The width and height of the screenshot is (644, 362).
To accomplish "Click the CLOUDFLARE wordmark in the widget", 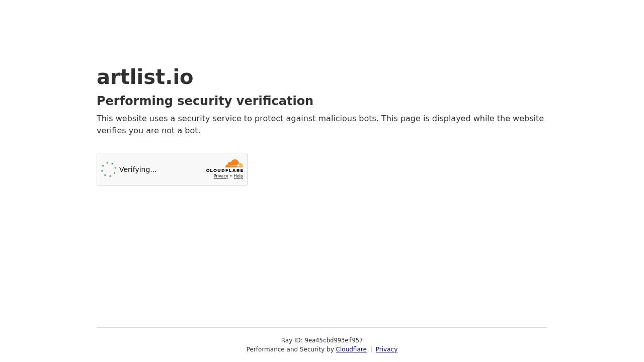I will 224,170.
